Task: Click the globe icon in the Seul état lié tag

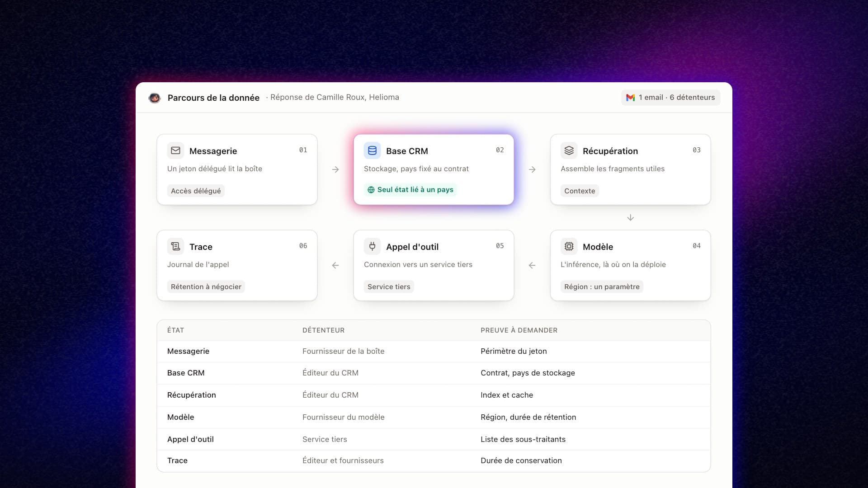Action: pyautogui.click(x=371, y=190)
